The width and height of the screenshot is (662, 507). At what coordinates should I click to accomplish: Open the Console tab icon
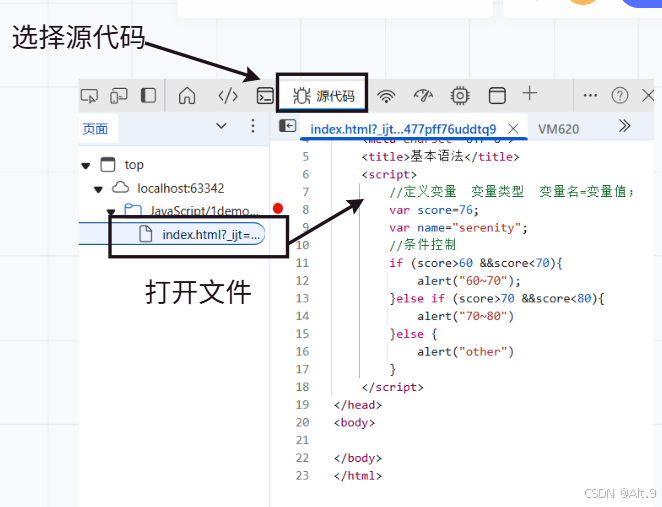pos(265,95)
